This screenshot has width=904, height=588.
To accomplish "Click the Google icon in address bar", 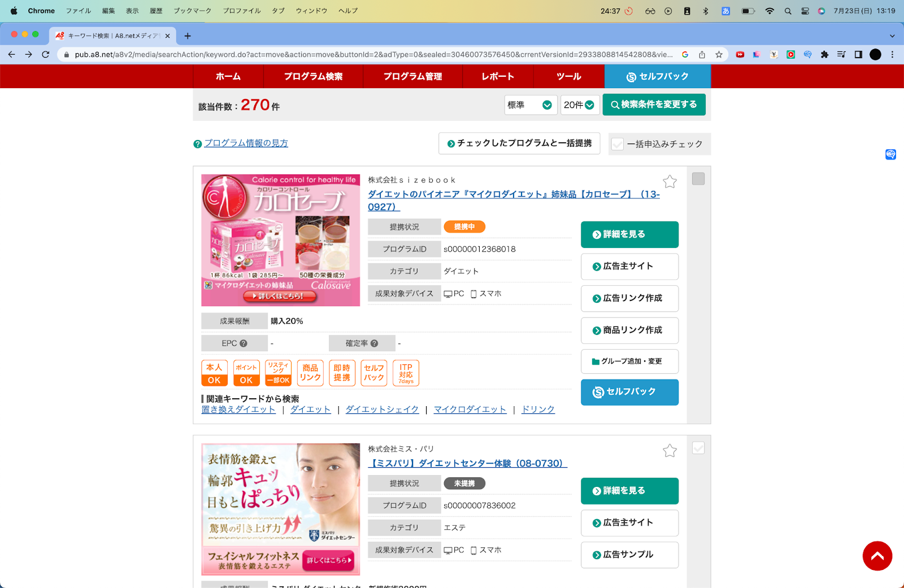I will 685,55.
